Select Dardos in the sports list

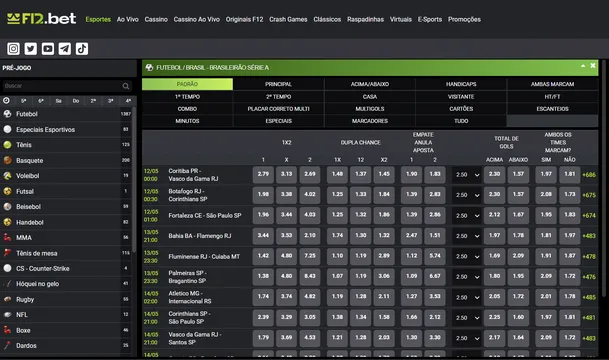(66, 345)
